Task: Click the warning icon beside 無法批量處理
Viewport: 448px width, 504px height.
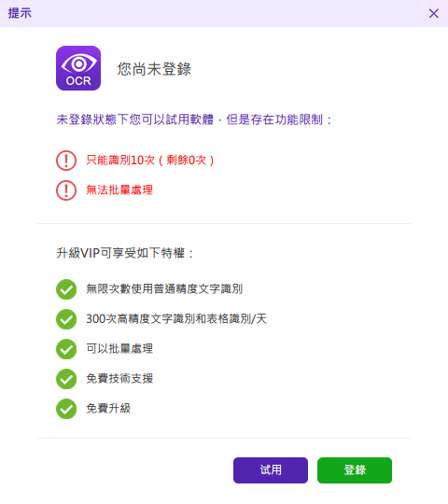Action: click(x=66, y=190)
